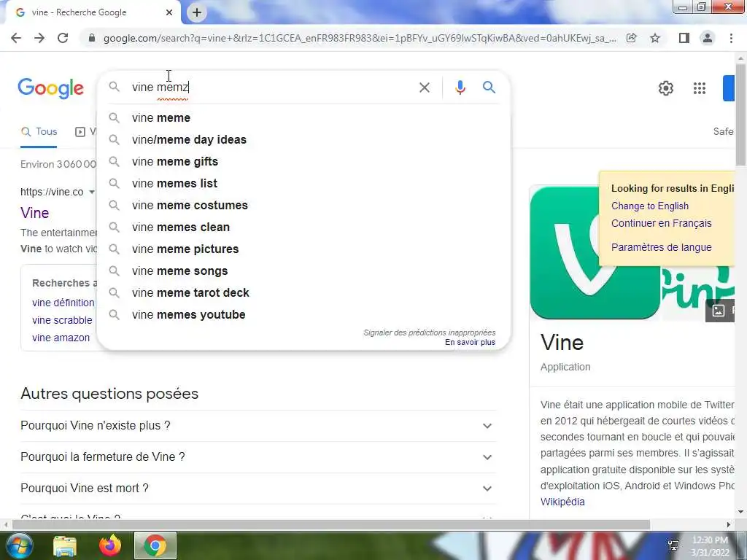Select suggestion 'vine meme'
The height and width of the screenshot is (560, 747).
point(303,117)
